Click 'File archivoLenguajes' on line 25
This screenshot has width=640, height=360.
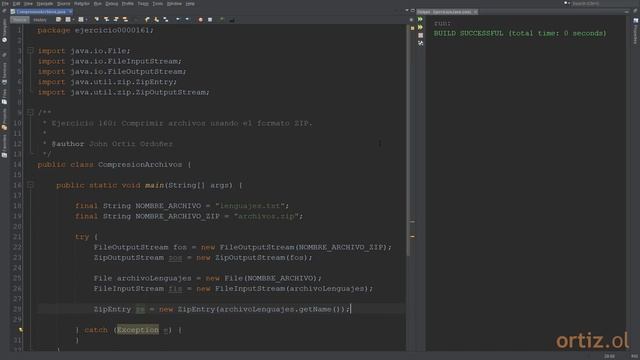pyautogui.click(x=142, y=278)
